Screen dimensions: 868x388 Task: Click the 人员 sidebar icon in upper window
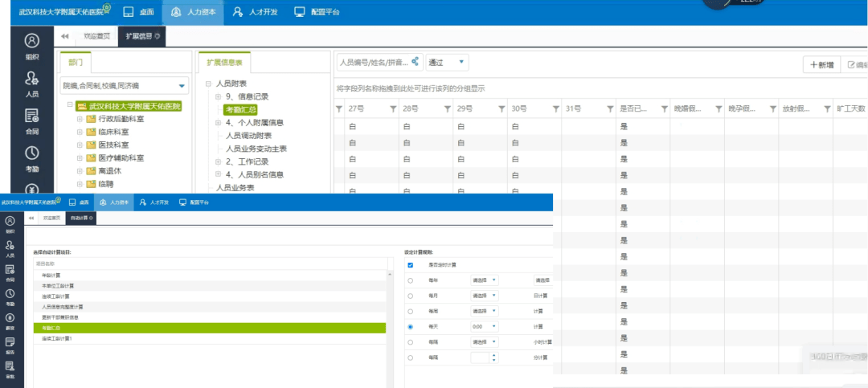tap(31, 83)
